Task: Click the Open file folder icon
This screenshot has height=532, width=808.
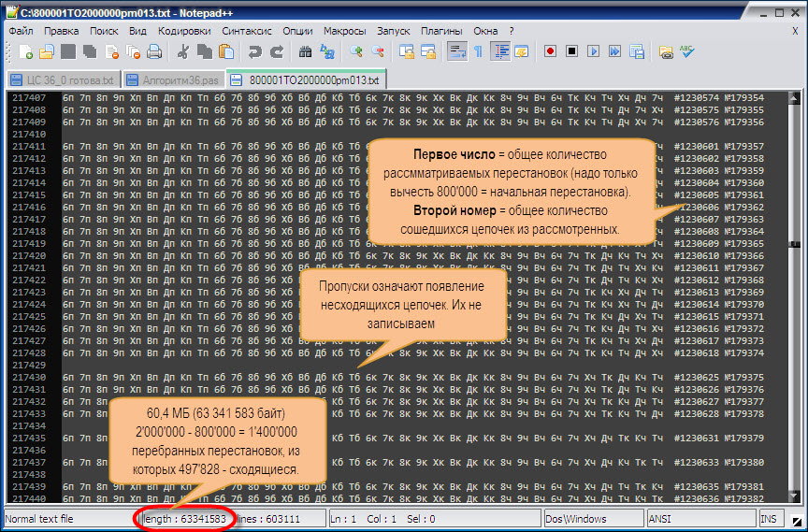Action: (47, 52)
